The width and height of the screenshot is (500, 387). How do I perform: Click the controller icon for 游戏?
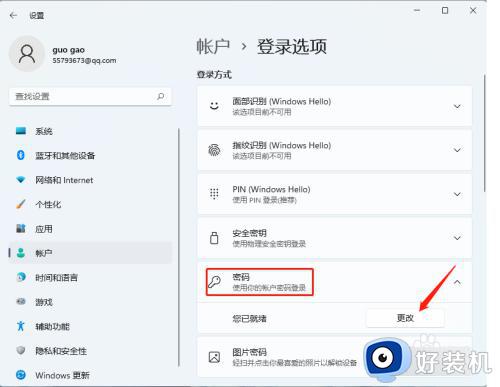tap(21, 302)
